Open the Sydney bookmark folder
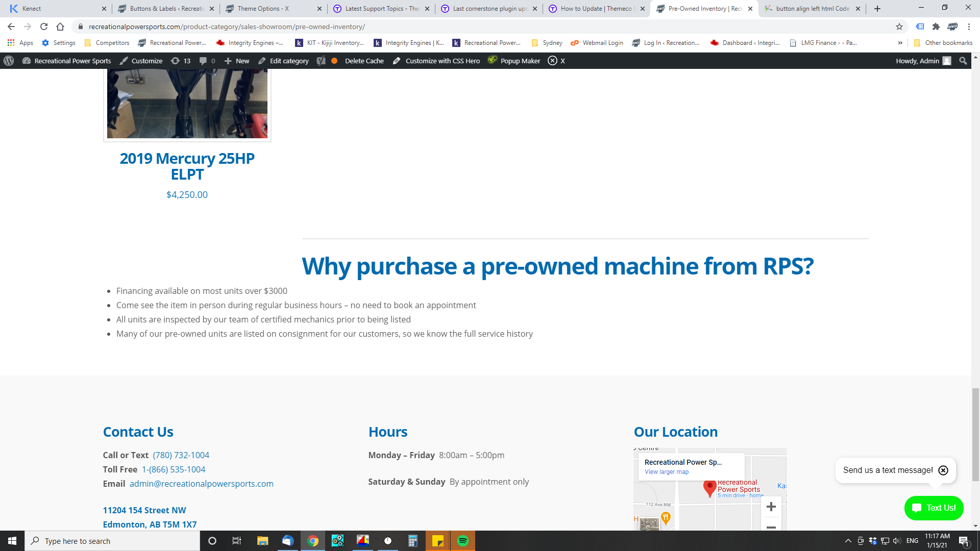Viewport: 980px width, 551px height. point(547,43)
